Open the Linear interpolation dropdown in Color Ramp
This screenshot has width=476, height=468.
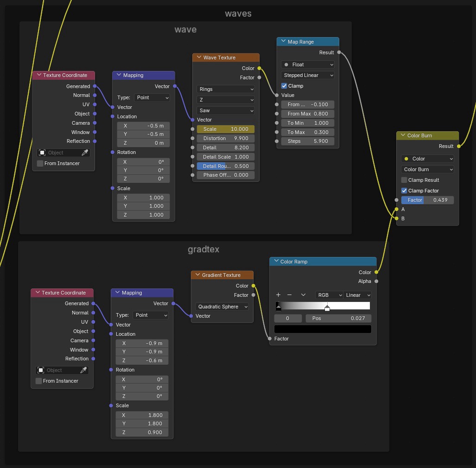pyautogui.click(x=357, y=295)
